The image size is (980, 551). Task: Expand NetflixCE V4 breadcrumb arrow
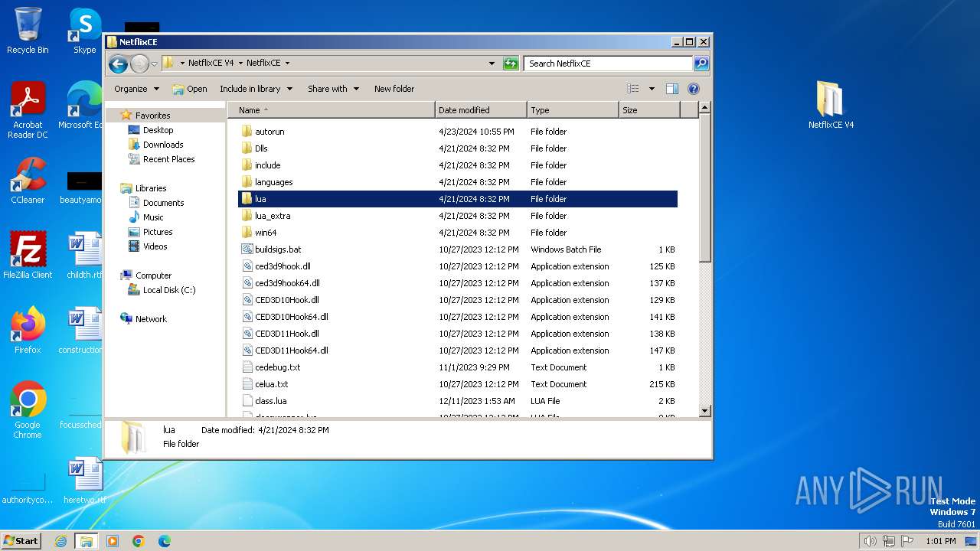click(x=240, y=64)
